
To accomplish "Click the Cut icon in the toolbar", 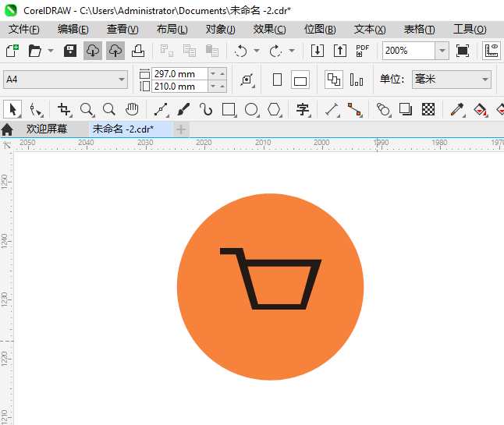I will (166, 51).
